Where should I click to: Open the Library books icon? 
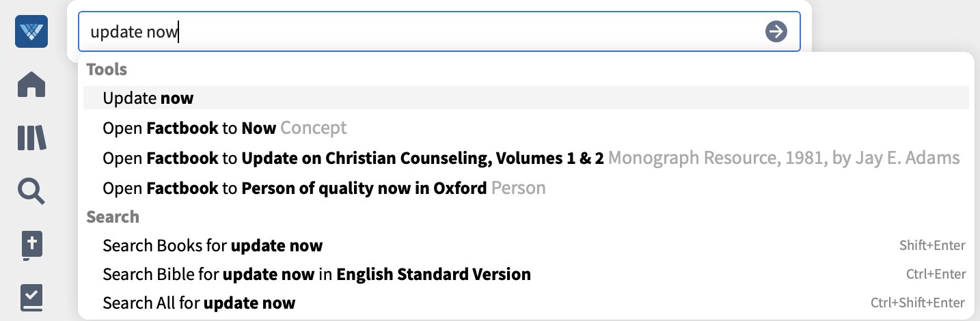31,138
